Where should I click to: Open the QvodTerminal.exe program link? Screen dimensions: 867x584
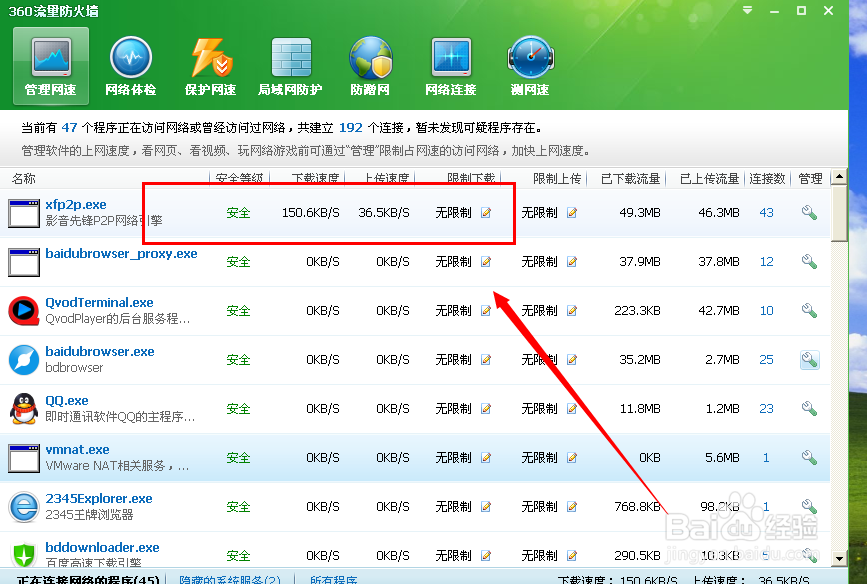100,303
